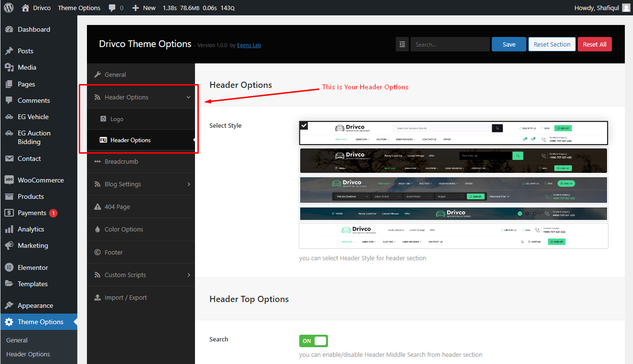Click the theme options search field
Screen dimensions: 633x364
[450, 44]
